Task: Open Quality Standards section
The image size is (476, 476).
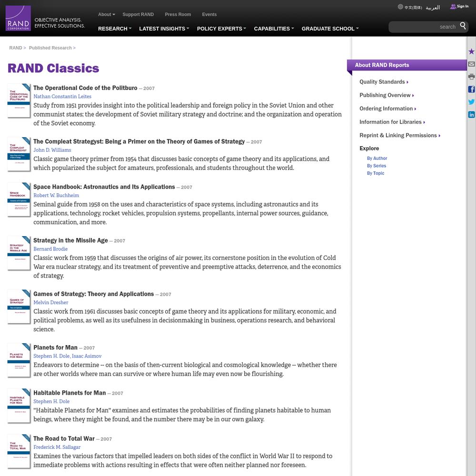Action: pyautogui.click(x=384, y=82)
